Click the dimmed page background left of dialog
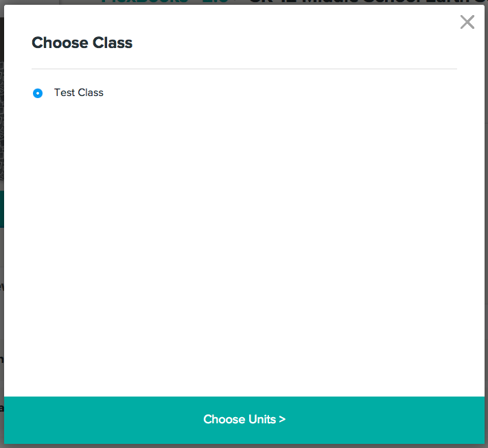 [1, 309]
